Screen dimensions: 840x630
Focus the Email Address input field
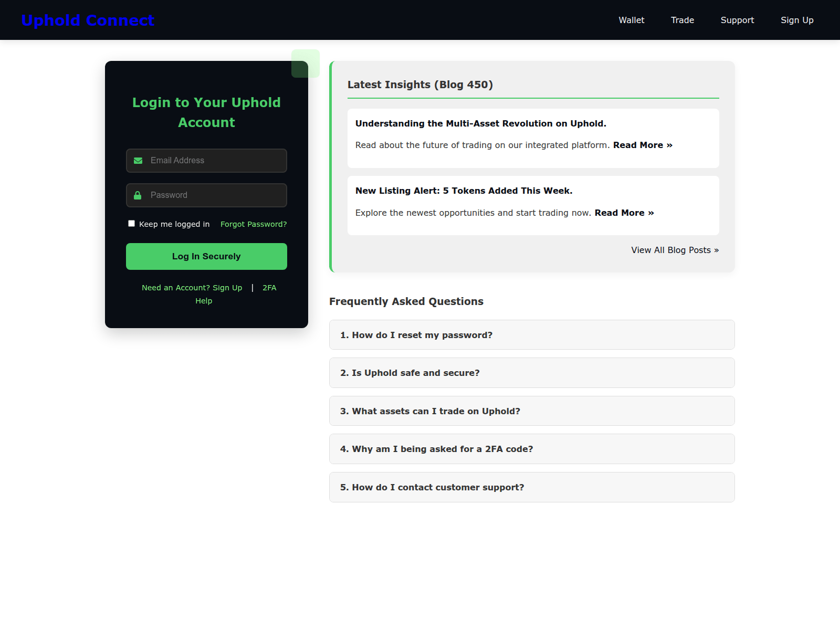[x=206, y=161]
